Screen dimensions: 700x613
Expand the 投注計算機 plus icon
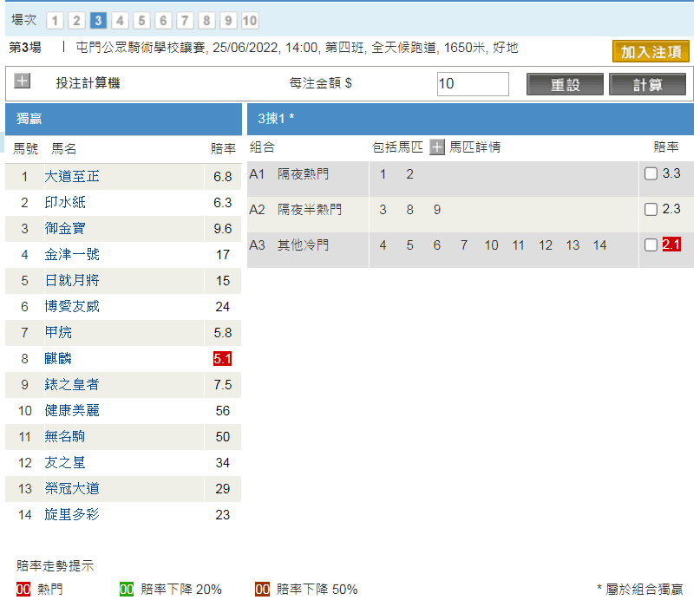[x=23, y=82]
